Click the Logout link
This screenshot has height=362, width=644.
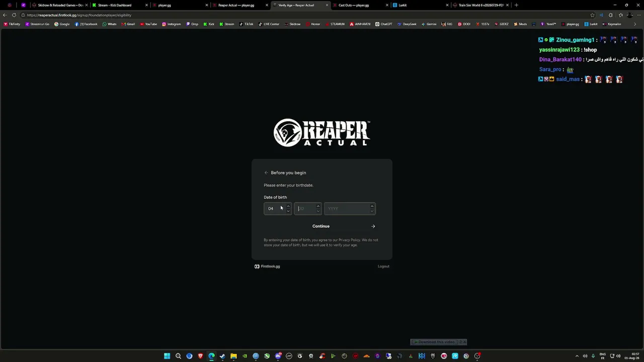click(x=383, y=266)
